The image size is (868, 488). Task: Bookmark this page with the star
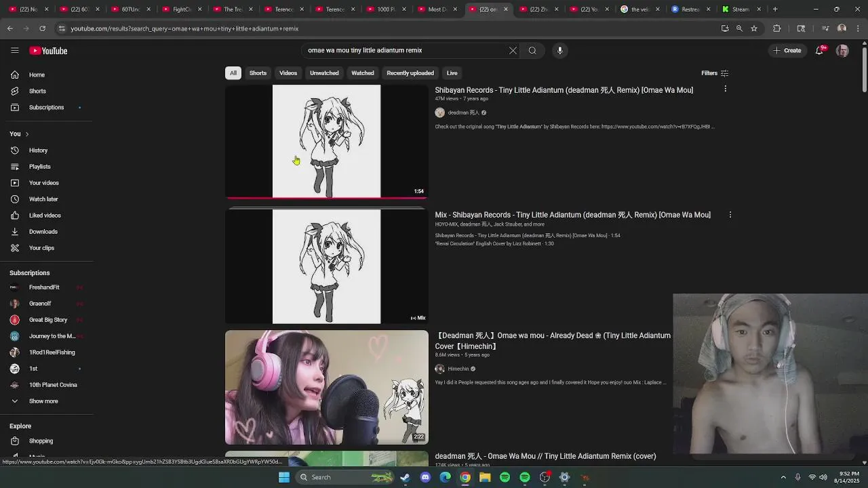click(x=753, y=28)
